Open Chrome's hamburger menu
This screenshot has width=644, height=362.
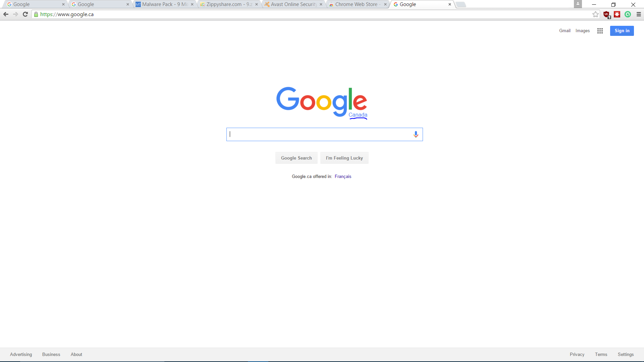point(639,14)
